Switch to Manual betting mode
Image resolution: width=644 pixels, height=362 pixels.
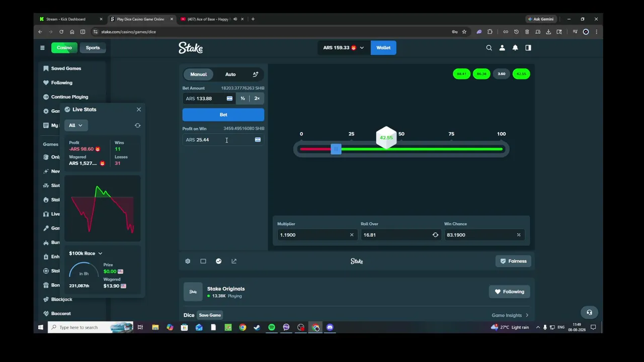coord(198,74)
